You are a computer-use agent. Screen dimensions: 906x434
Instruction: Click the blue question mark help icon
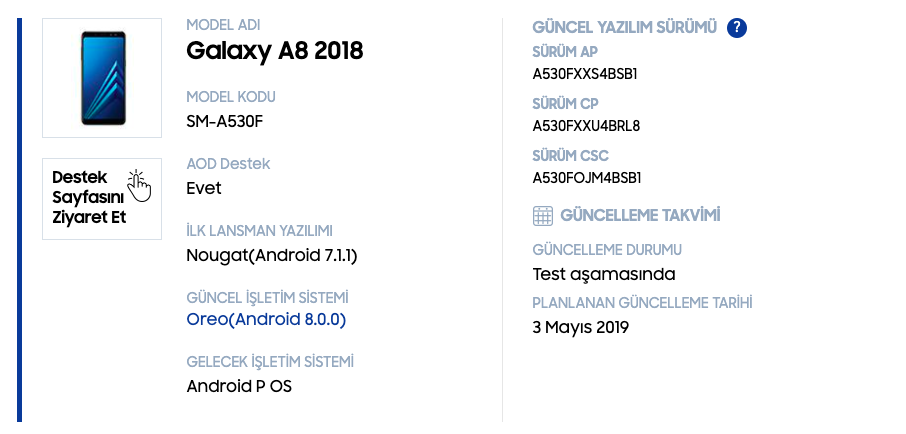tap(737, 28)
